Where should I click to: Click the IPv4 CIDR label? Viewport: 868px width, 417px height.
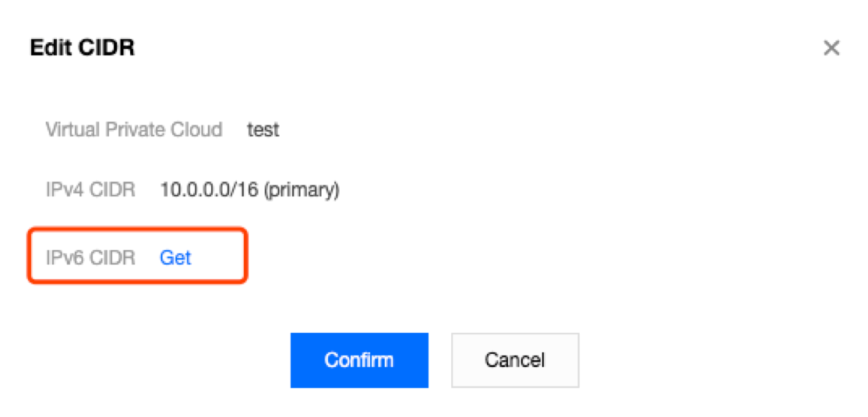[91, 190]
